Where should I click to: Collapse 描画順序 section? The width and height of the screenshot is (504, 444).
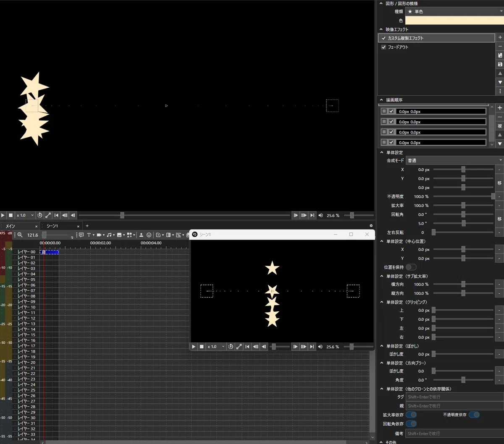(x=382, y=100)
